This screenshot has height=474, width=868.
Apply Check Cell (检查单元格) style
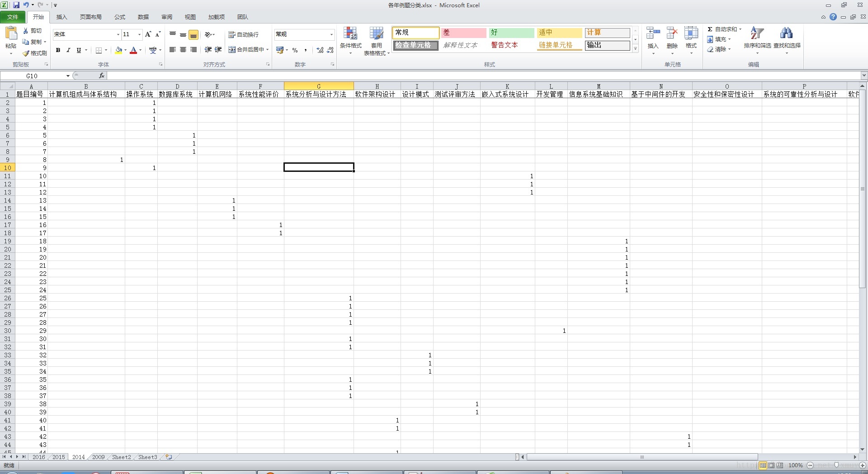415,45
